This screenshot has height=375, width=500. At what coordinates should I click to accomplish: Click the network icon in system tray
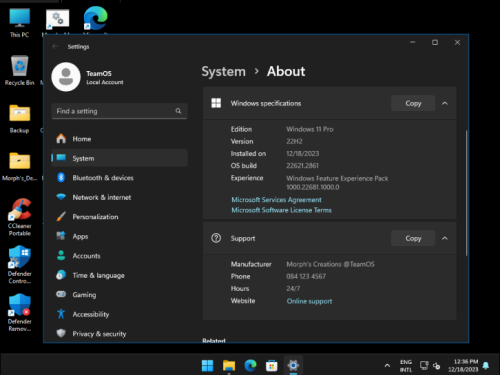(424, 366)
